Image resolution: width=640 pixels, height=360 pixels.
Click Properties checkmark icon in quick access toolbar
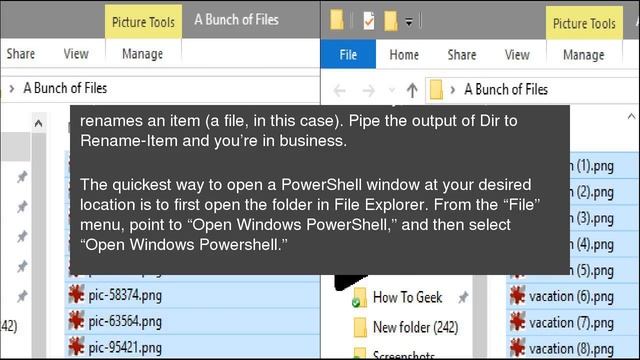369,20
